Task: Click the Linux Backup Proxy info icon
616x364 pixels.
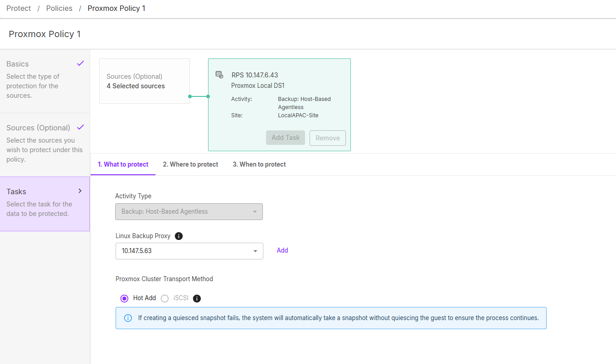Action: tap(179, 236)
